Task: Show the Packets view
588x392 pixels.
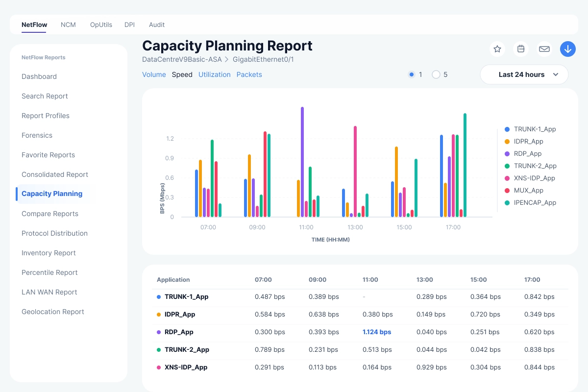Action: 249,74
